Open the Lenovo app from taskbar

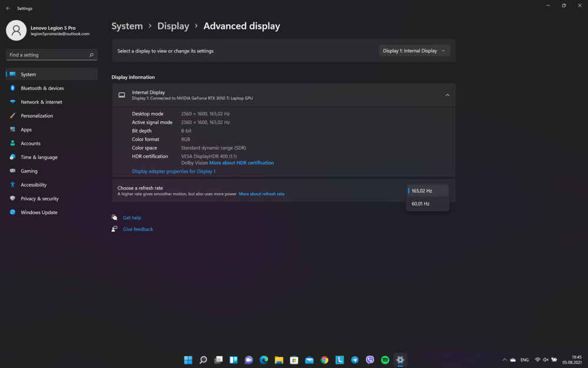[x=340, y=360]
